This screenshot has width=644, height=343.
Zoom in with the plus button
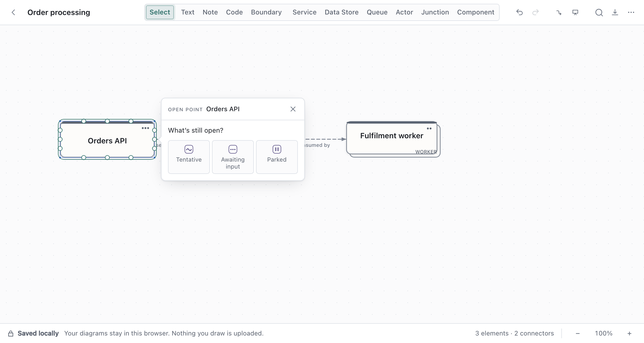coord(630,334)
